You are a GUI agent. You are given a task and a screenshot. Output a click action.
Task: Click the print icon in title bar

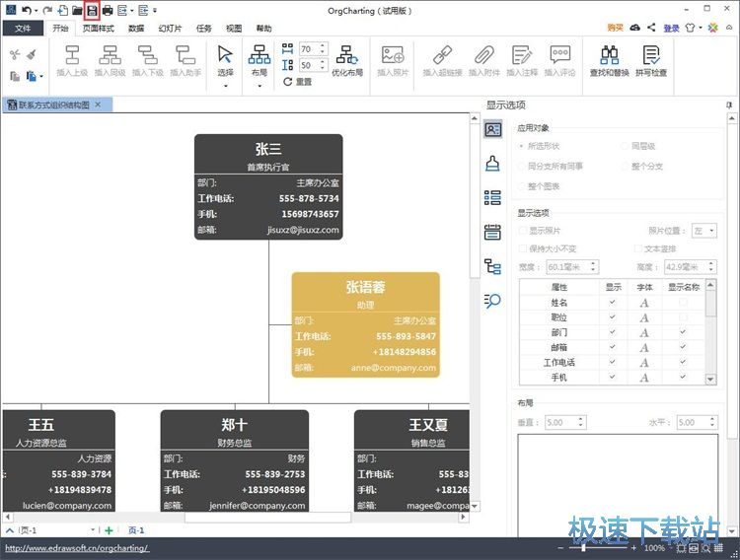(x=108, y=10)
